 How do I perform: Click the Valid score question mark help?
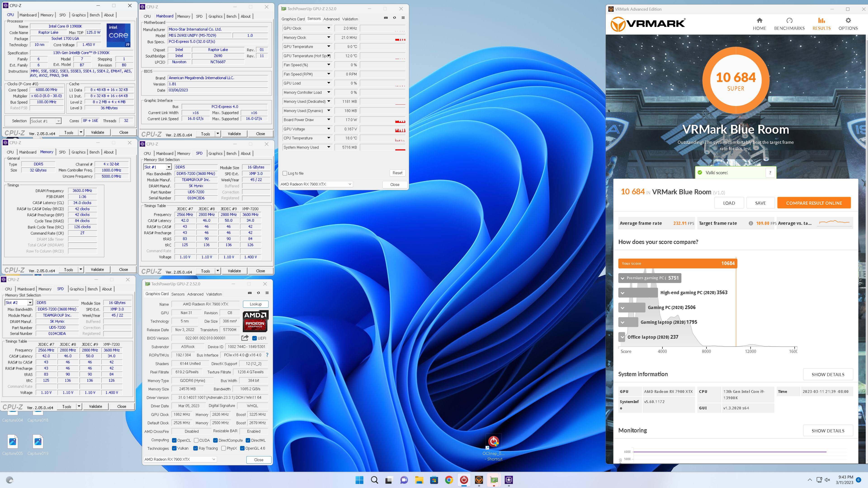(770, 173)
